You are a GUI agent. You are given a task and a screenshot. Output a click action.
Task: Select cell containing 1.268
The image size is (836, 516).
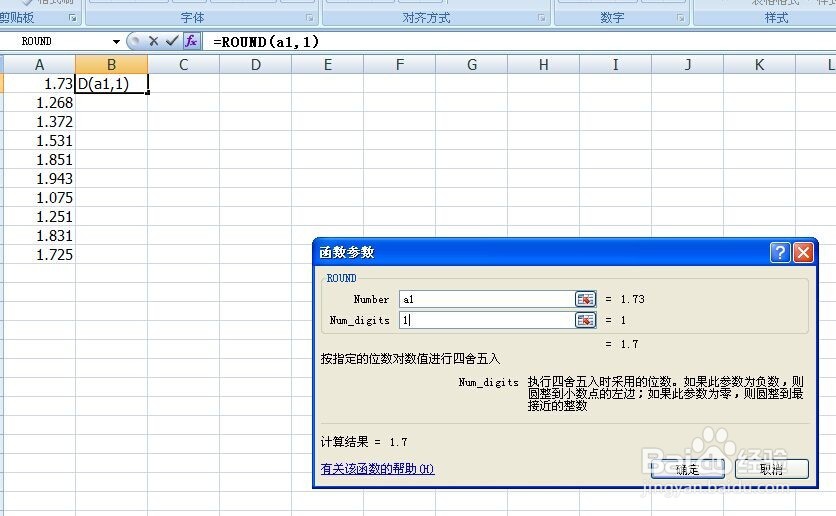point(39,102)
